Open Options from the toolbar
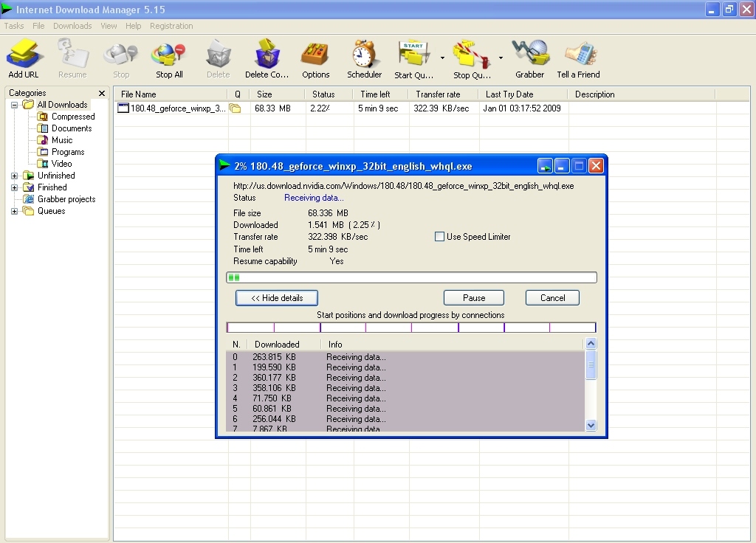The width and height of the screenshot is (756, 543). [x=315, y=54]
